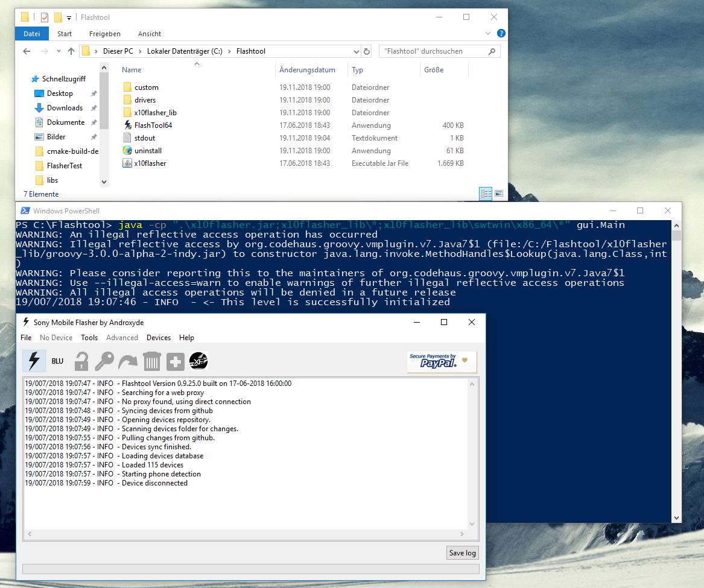The height and width of the screenshot is (588, 704).
Task: Open the No Device menu in Flashtool
Action: [56, 338]
